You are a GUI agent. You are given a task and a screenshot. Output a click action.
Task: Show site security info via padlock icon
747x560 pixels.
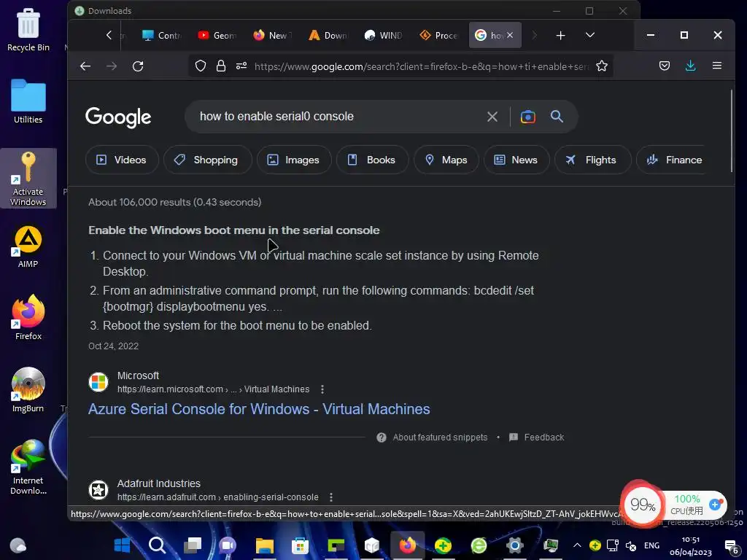pyautogui.click(x=220, y=66)
